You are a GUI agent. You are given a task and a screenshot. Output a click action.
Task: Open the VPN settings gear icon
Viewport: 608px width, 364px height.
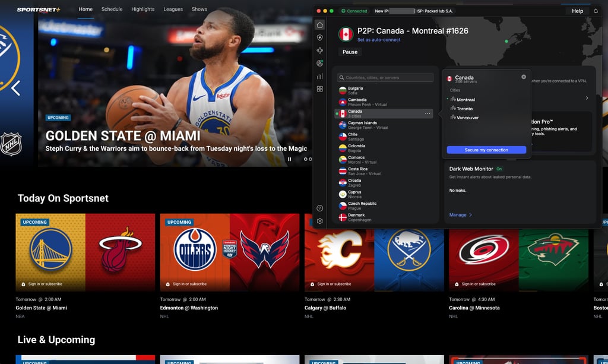[319, 221]
